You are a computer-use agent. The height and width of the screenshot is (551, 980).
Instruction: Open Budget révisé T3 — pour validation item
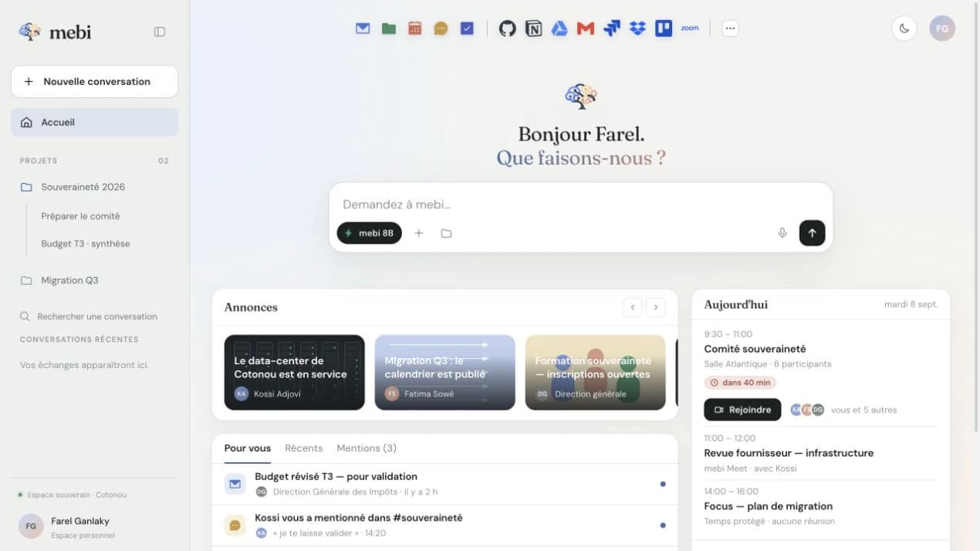click(444, 484)
